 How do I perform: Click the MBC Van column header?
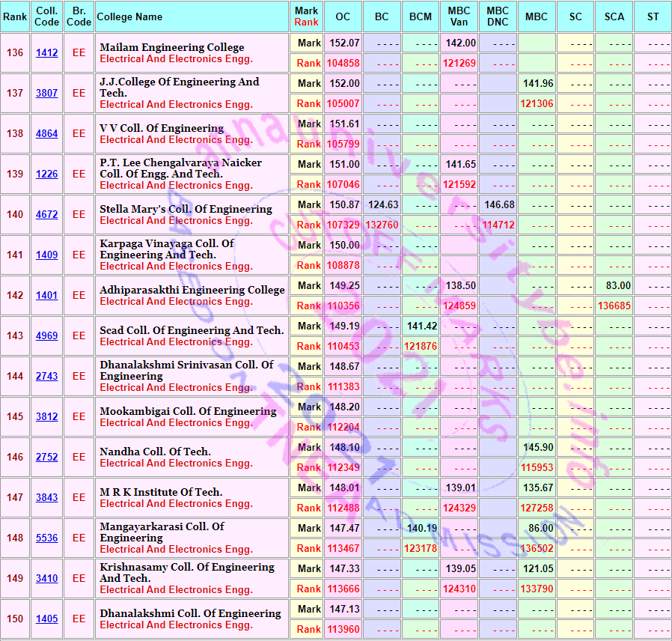pyautogui.click(x=459, y=16)
